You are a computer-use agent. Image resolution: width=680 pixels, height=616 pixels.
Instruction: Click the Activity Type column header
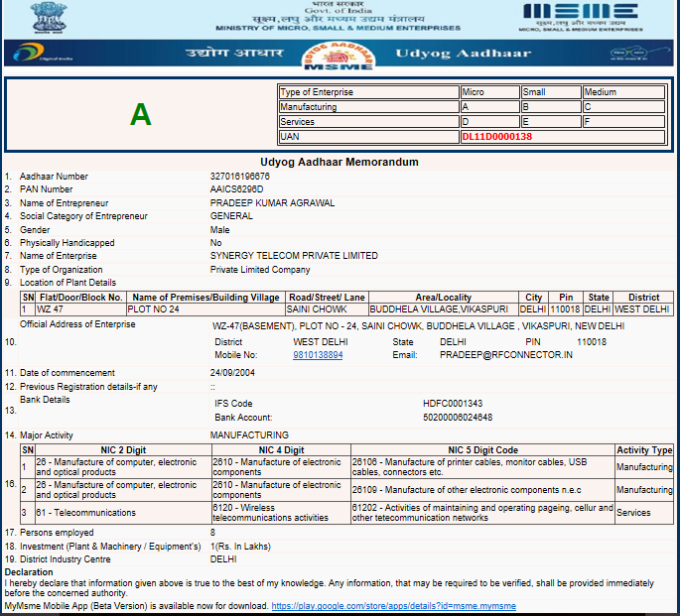click(x=644, y=450)
